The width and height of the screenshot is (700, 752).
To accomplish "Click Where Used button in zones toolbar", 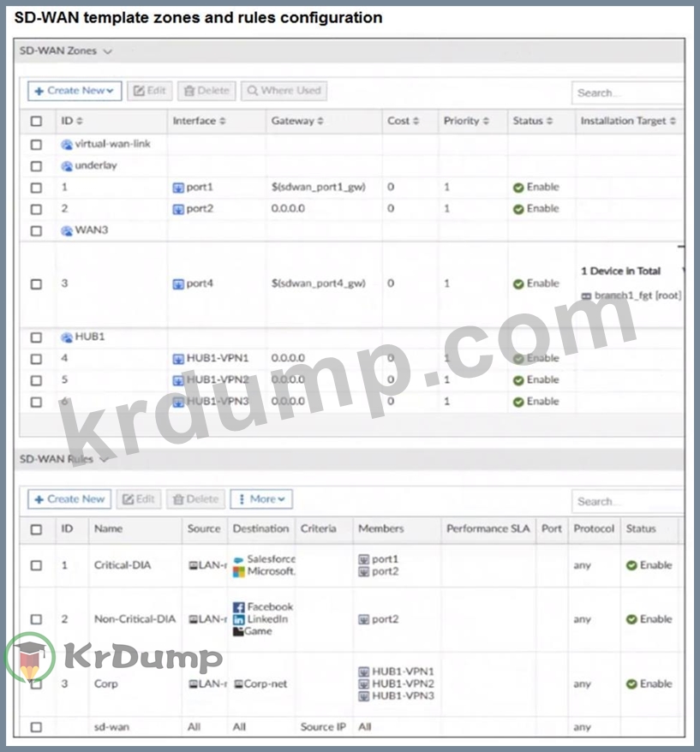I will tap(283, 91).
